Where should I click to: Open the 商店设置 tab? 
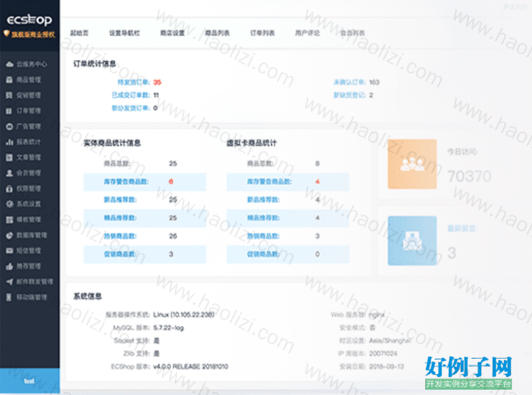(173, 33)
